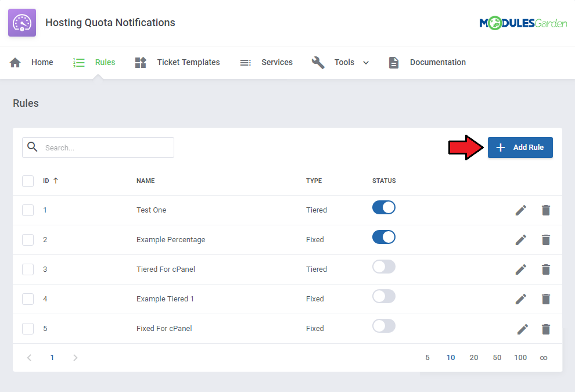Screen dimensions: 575x392
Task: Click page number 1 in pagination
Action: tap(52, 358)
